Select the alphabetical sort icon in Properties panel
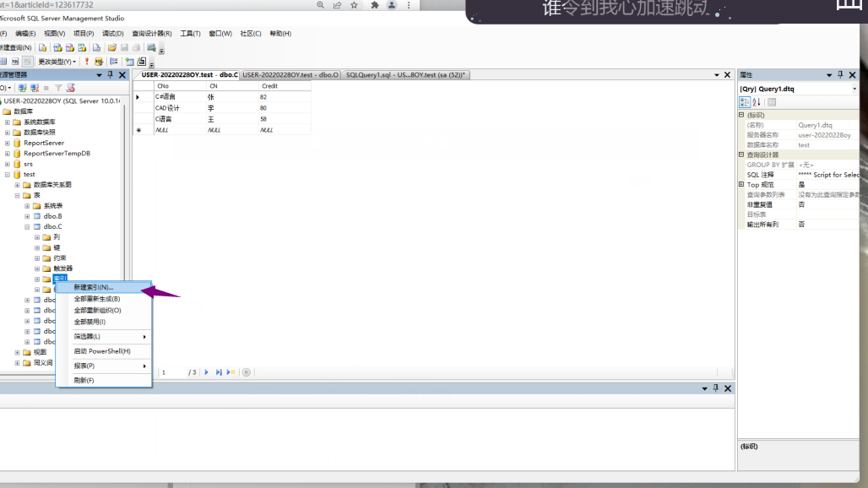The height and width of the screenshot is (488, 868). (757, 102)
